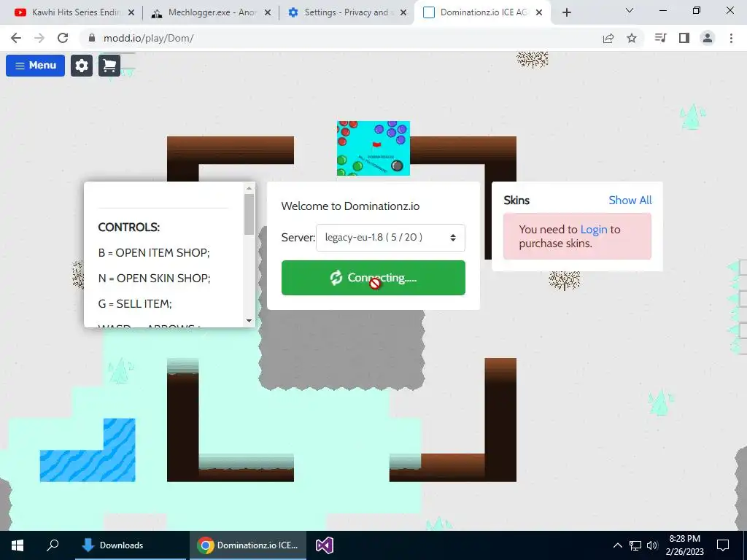Open the shopping cart shop icon

point(109,65)
